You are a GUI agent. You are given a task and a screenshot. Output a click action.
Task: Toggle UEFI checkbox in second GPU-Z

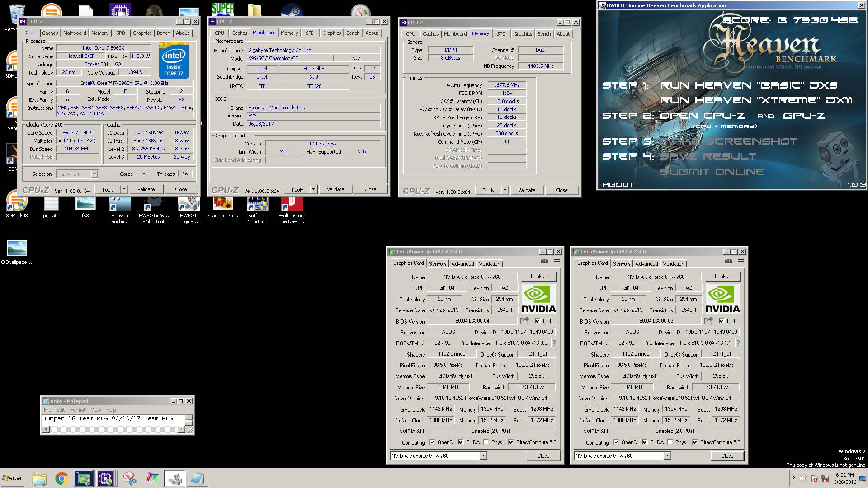click(722, 321)
